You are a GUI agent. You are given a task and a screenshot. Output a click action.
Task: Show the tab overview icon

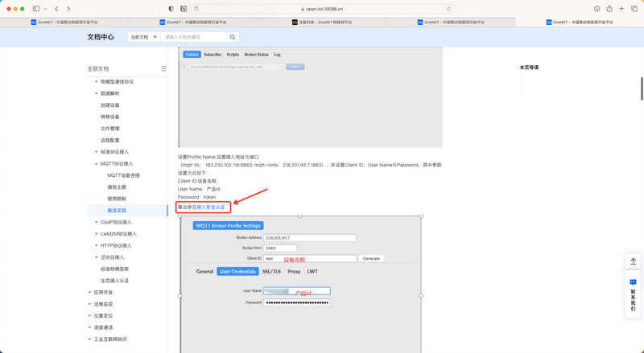pos(634,9)
